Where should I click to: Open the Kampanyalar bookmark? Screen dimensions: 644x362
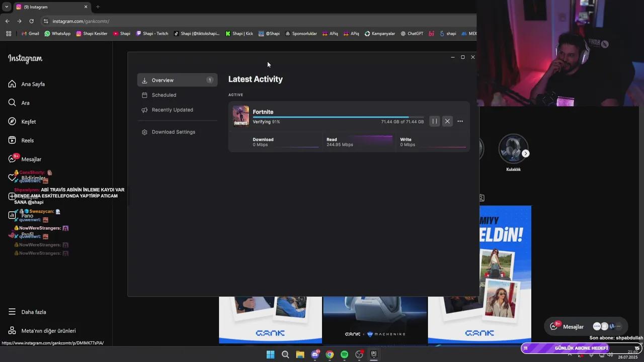[380, 34]
